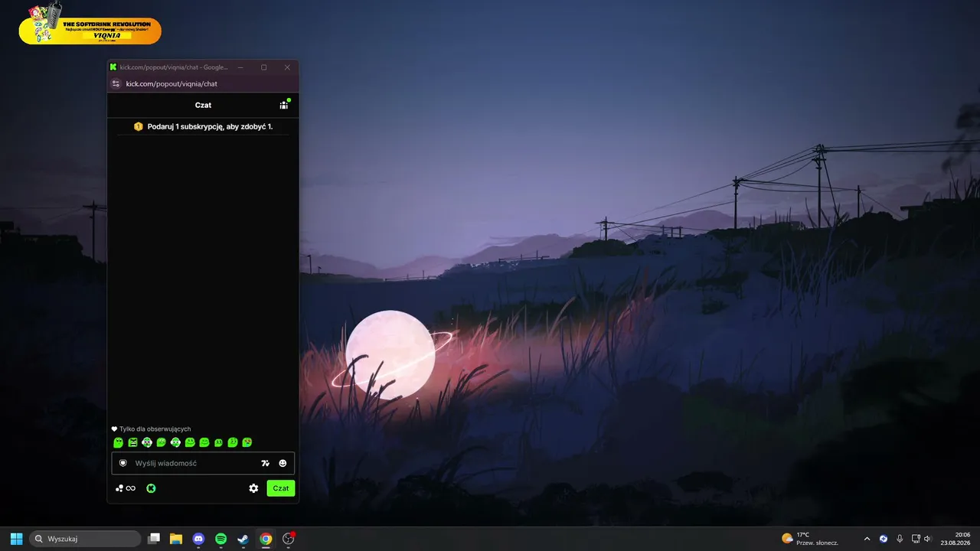Image resolution: width=980 pixels, height=551 pixels.
Task: Click the Wyszukaj taskbar search box
Action: [85, 539]
